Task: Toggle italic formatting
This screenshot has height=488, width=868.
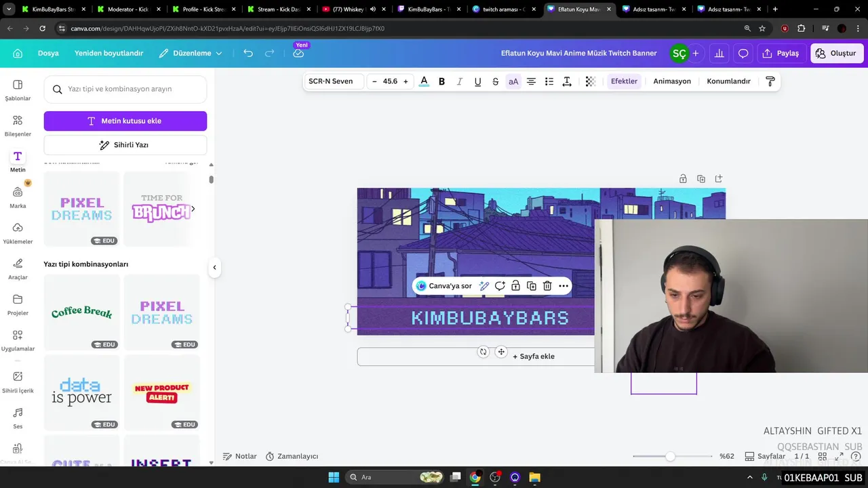Action: pyautogui.click(x=459, y=81)
